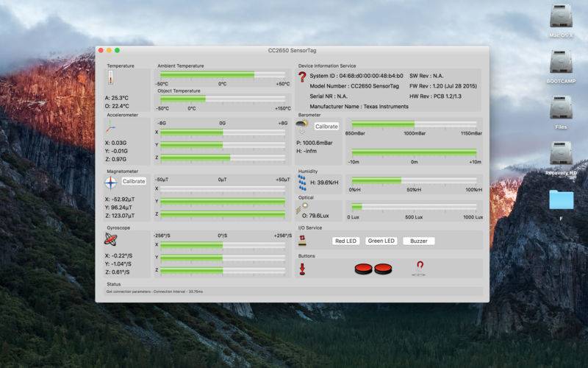Click the Object Temperature level bar

click(223, 99)
